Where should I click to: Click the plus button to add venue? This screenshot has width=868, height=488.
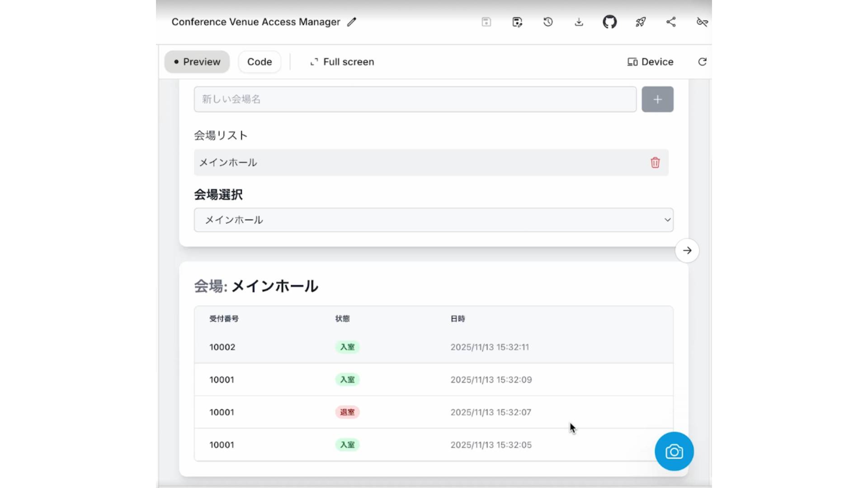coord(657,99)
